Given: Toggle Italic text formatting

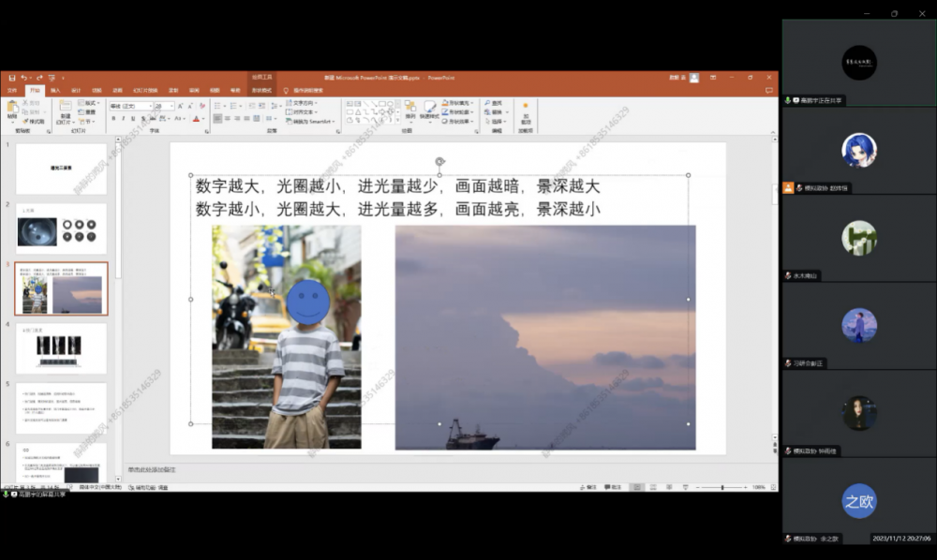Looking at the screenshot, I should coord(124,119).
